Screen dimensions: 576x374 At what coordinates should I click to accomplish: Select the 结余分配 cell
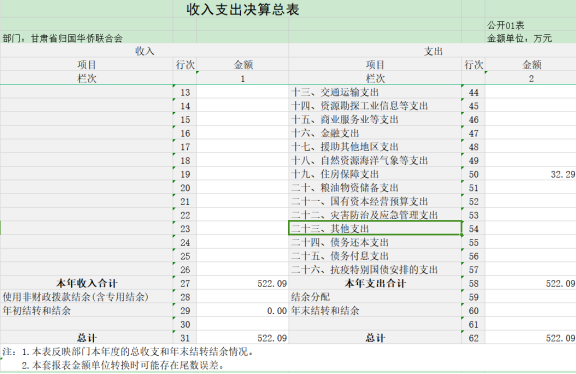point(375,297)
